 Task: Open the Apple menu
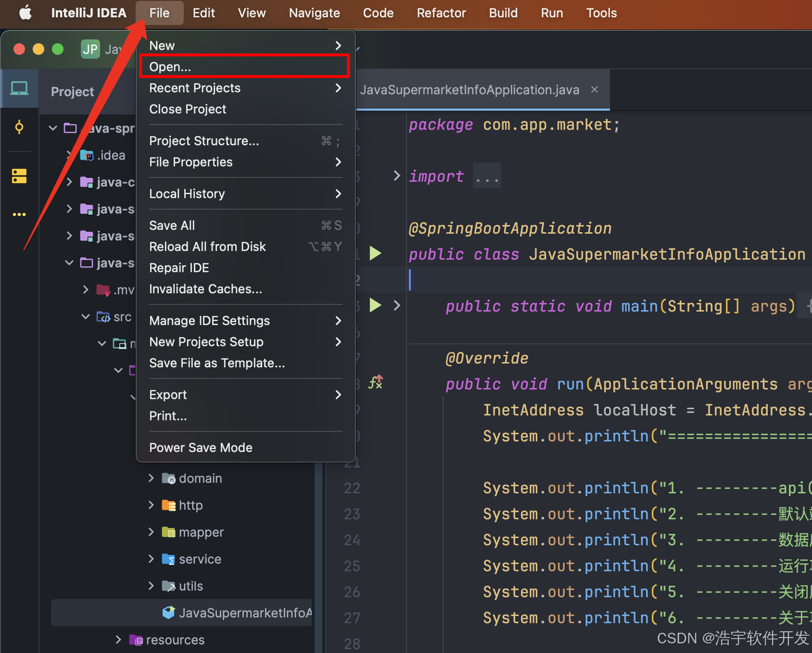pos(25,13)
